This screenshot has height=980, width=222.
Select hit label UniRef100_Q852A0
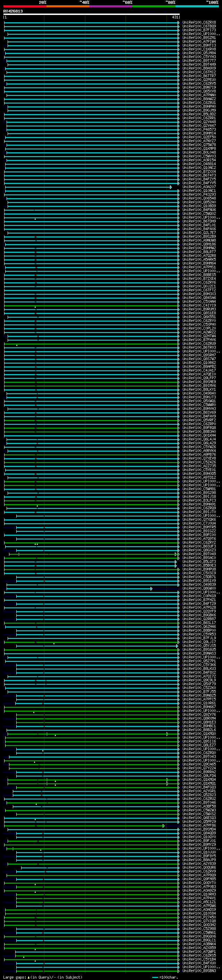click(199, 202)
